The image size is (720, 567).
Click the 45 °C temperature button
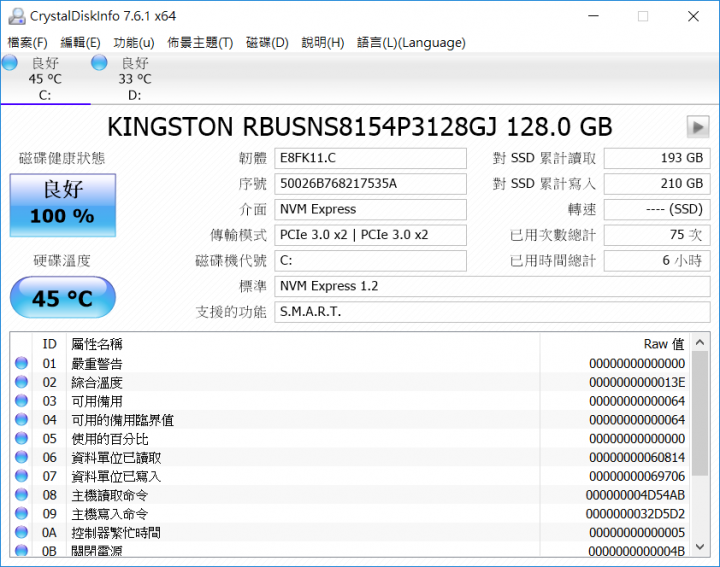tap(63, 298)
